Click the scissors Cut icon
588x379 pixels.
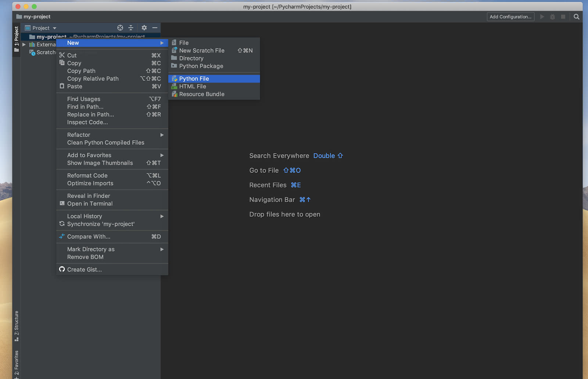(62, 55)
